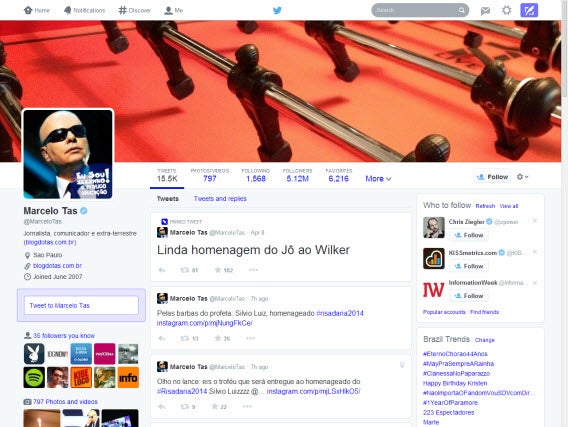Open the Followers 5.12M list

(297, 175)
